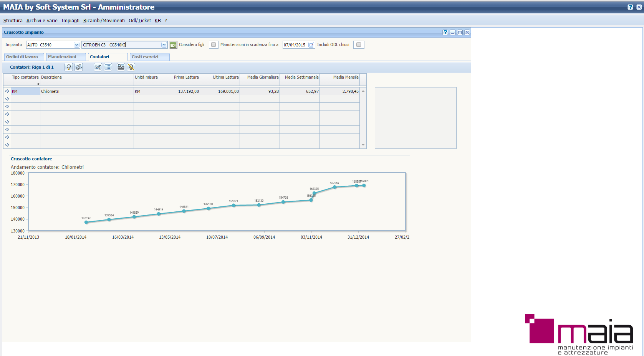Open the KB menu
This screenshot has width=644, height=356.
158,21
